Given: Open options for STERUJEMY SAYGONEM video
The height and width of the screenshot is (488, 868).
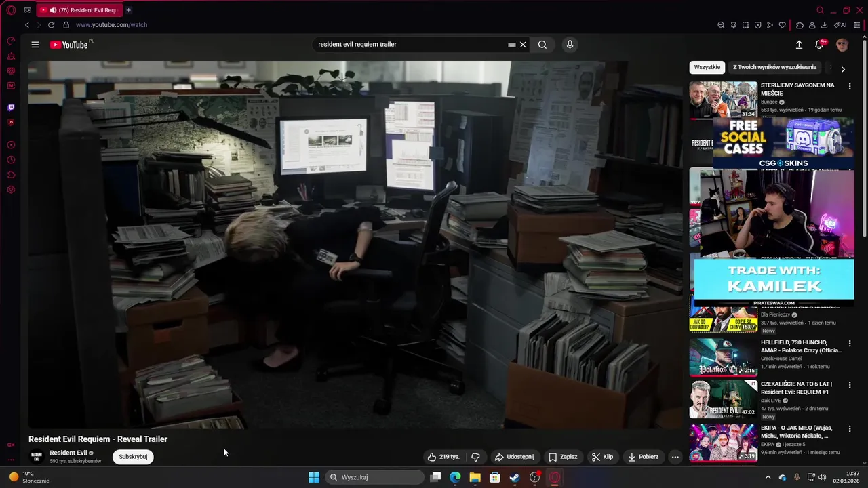Looking at the screenshot, I should [850, 86].
